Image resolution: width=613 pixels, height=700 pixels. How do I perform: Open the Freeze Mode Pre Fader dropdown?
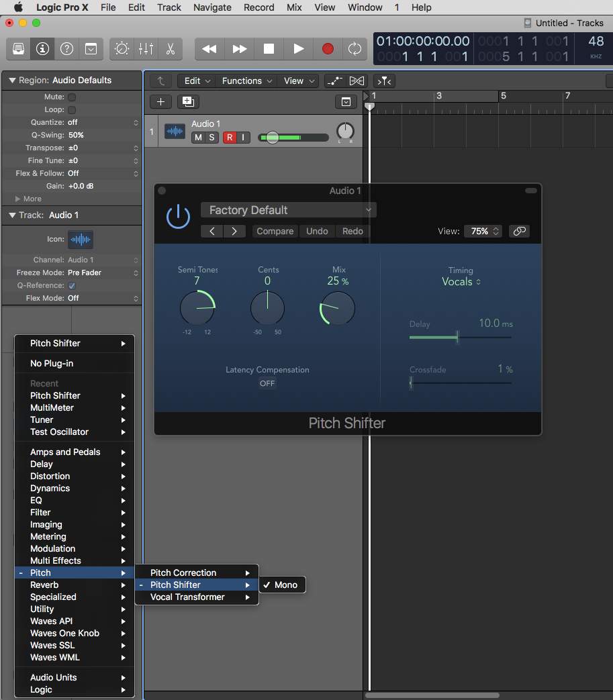tap(103, 272)
